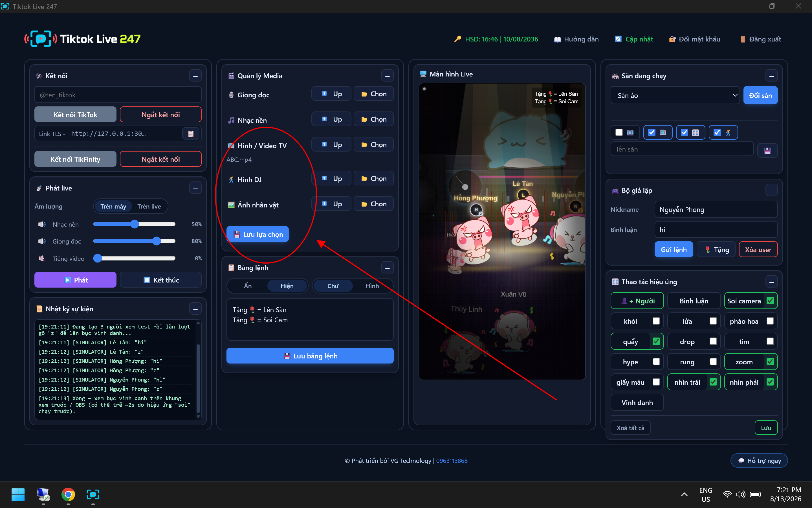Uncheck the nhìn trái effect checkbox
Image resolution: width=812 pixels, height=508 pixels.
(713, 382)
